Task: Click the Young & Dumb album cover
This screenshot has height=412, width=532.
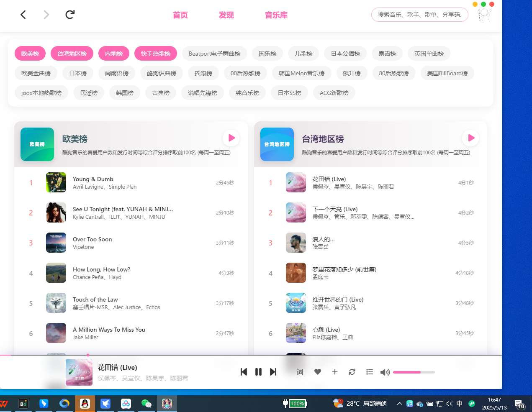Action: [56, 182]
